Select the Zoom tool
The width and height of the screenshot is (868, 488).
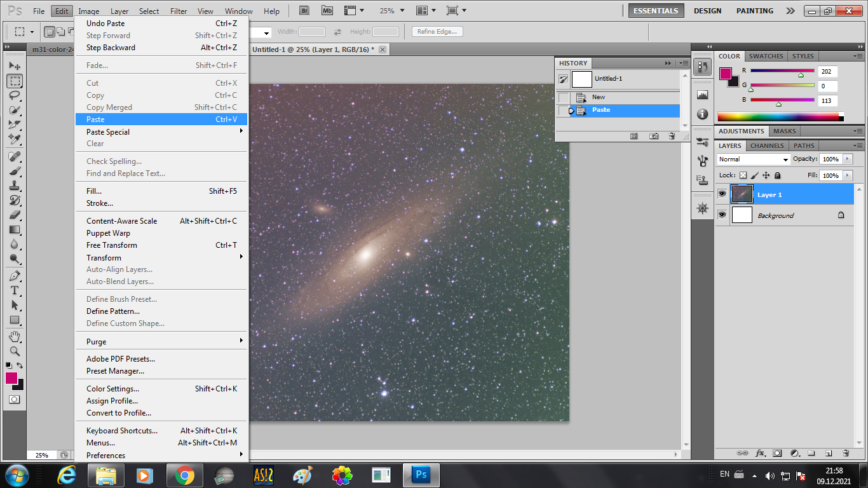coord(15,351)
